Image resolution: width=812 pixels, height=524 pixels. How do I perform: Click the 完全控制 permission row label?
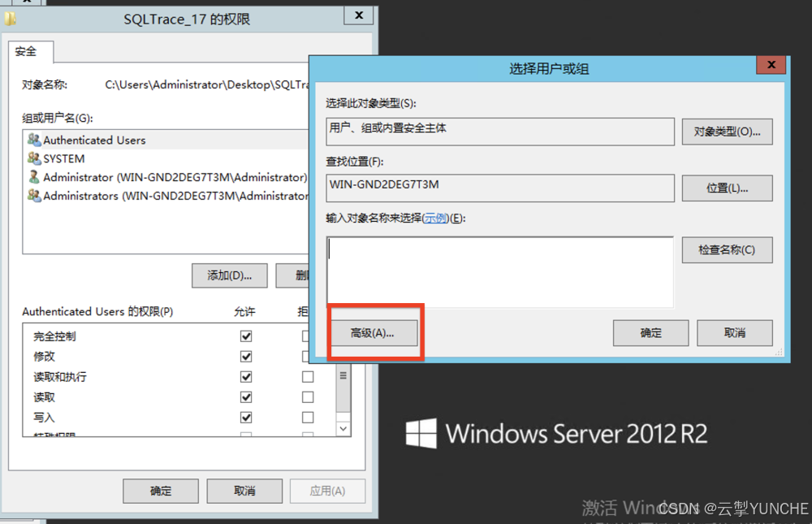pyautogui.click(x=54, y=336)
